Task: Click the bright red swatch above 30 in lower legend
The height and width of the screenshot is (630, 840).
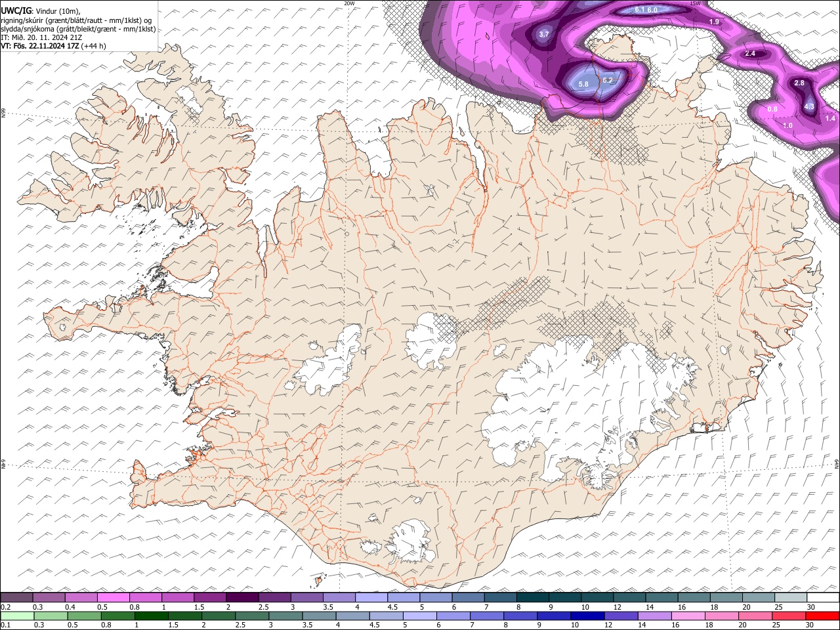Action: tap(823, 616)
